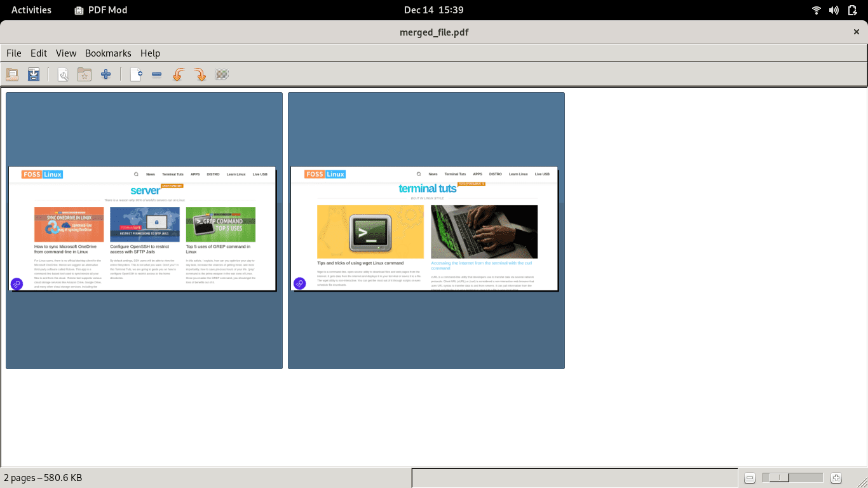
Task: Open the View menu
Action: point(66,53)
